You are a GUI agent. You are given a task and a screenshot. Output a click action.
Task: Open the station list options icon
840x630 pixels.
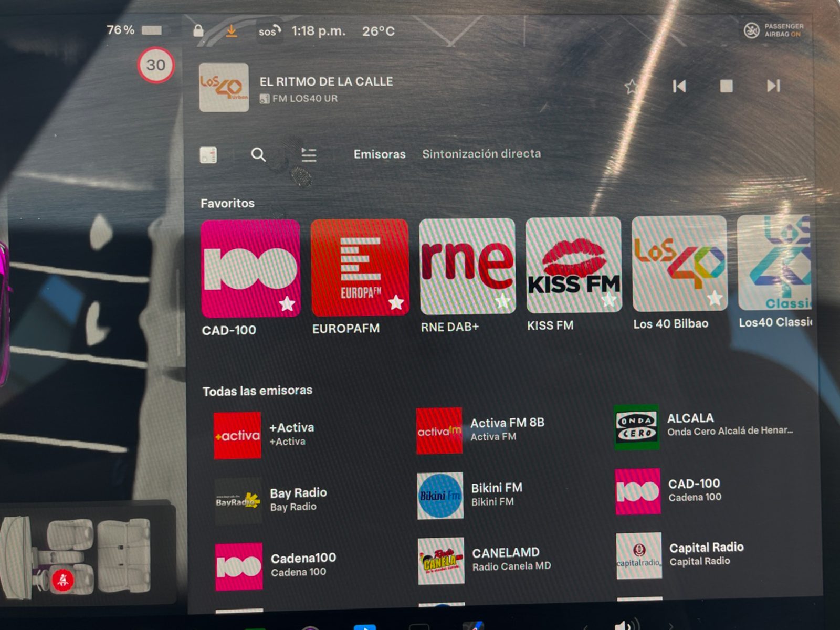[309, 155]
